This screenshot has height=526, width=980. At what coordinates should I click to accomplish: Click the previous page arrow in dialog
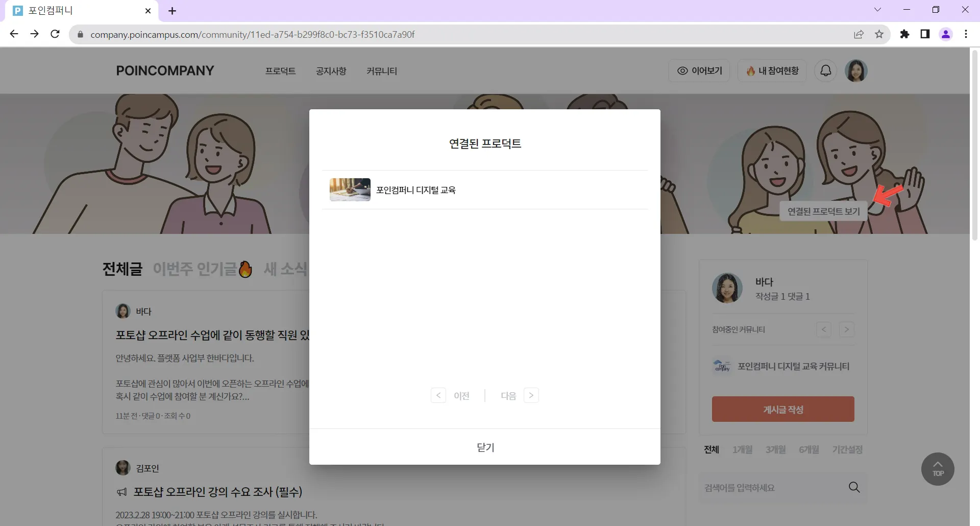tap(438, 395)
